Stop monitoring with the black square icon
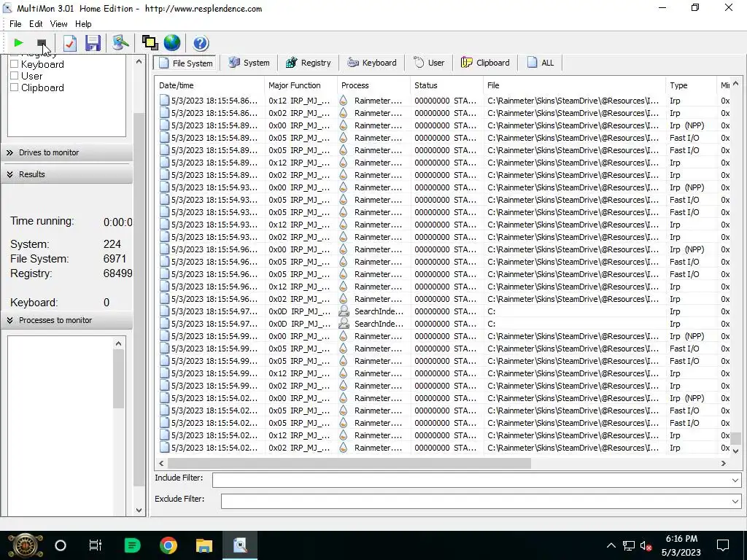This screenshot has height=560, width=747. [x=42, y=43]
